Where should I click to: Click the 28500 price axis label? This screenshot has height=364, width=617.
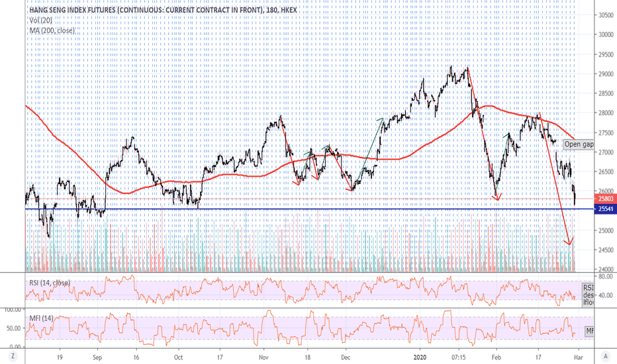coord(606,94)
